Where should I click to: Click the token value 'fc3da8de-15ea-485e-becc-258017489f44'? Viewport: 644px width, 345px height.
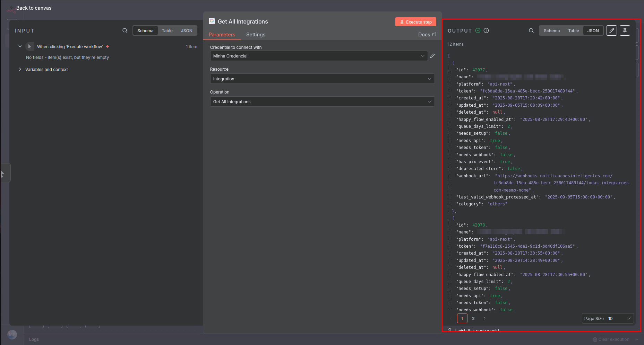527,91
